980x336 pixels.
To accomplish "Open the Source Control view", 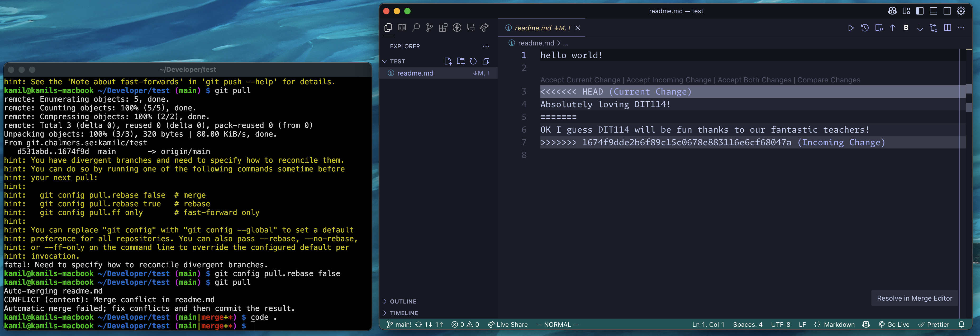I will (x=429, y=27).
